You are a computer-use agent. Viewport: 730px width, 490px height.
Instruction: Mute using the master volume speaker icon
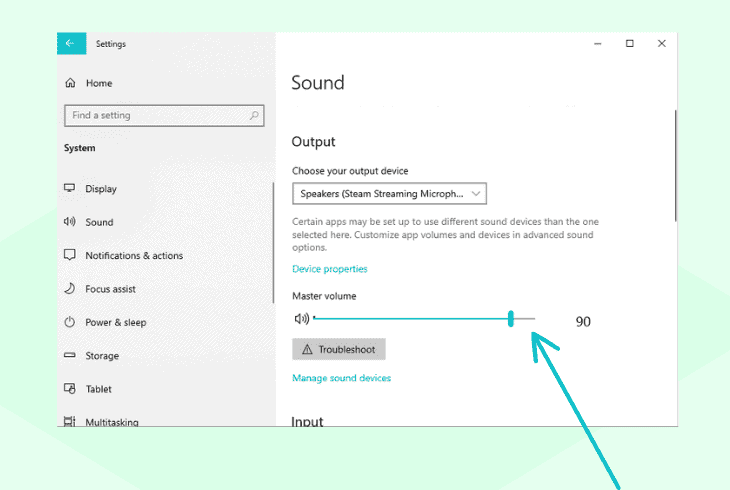point(302,319)
